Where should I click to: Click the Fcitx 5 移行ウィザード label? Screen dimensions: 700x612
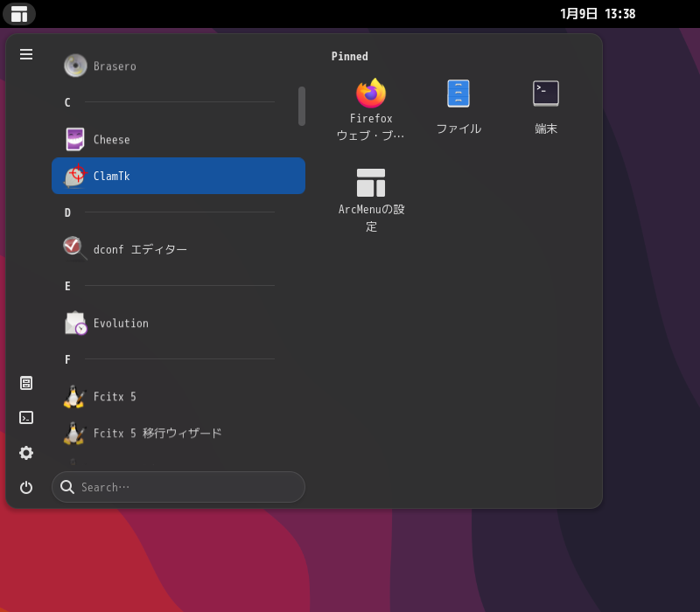157,433
